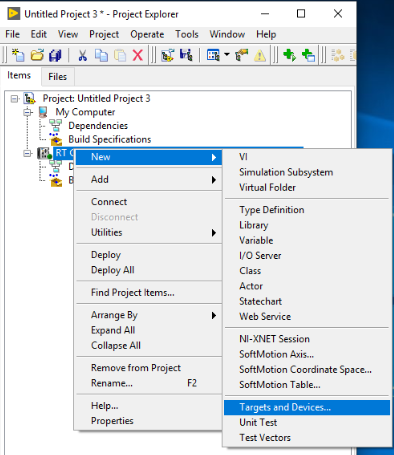Expand the New submenu arrow
The height and width of the screenshot is (455, 394).
[x=214, y=157]
